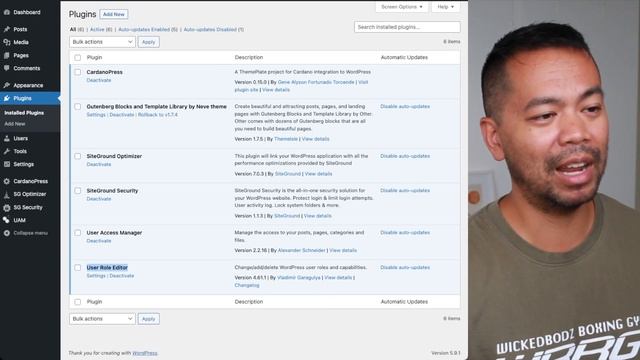Toggle select-all checkbox in table footer

78,302
